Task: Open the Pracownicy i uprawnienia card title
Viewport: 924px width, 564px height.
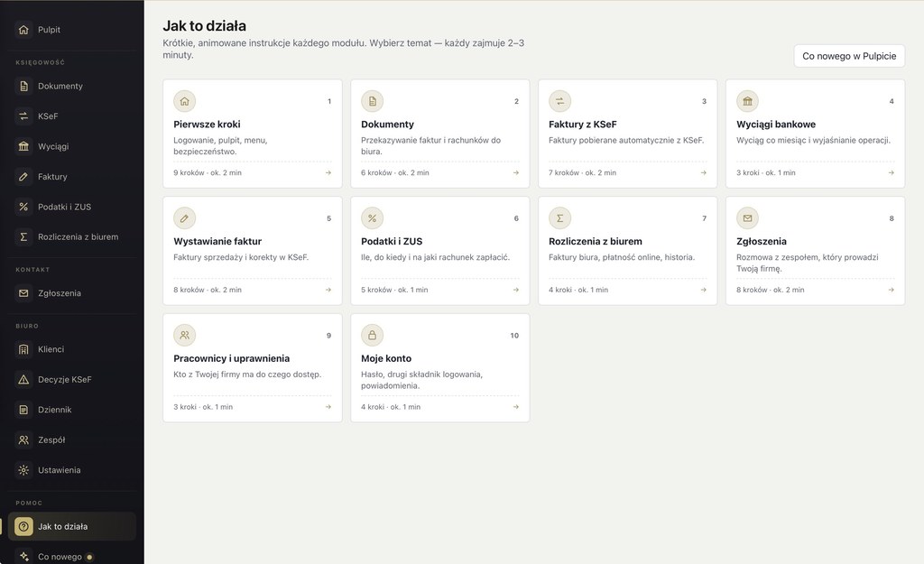Action: [x=232, y=358]
